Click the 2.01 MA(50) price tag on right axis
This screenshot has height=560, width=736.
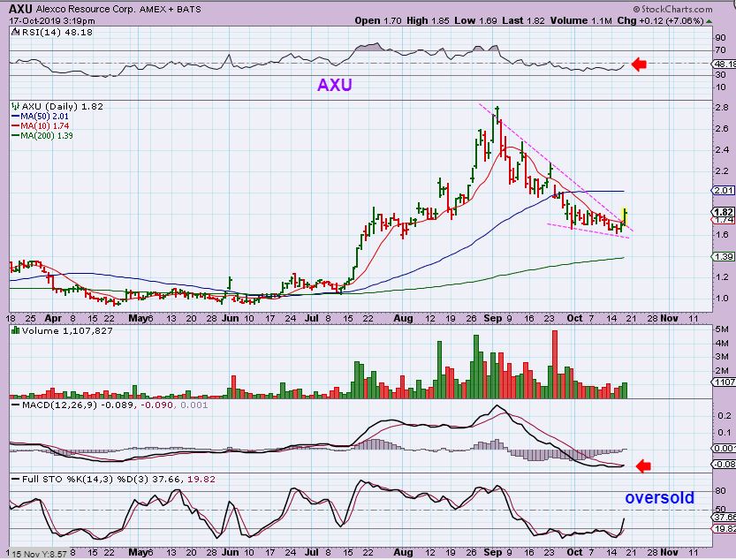coord(724,190)
